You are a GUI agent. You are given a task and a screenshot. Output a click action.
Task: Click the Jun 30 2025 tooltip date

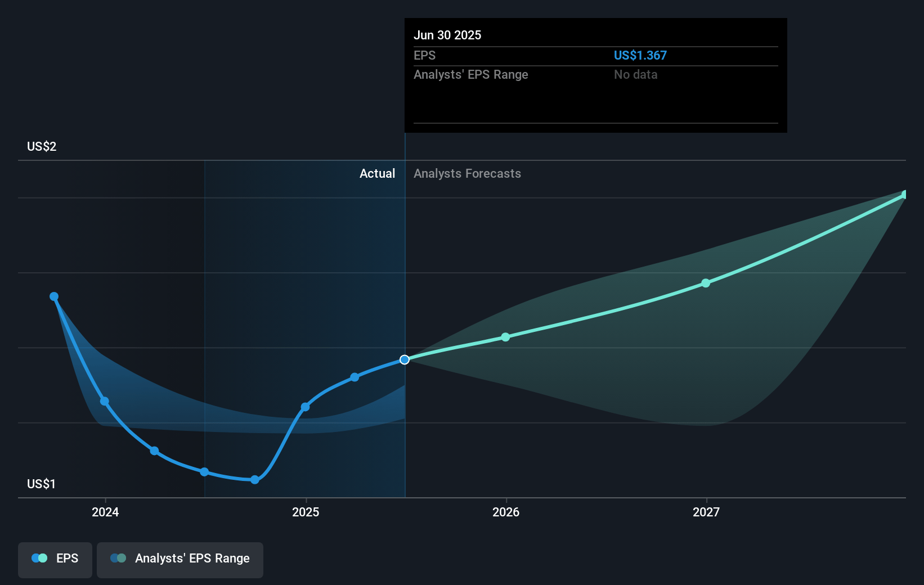click(x=447, y=35)
